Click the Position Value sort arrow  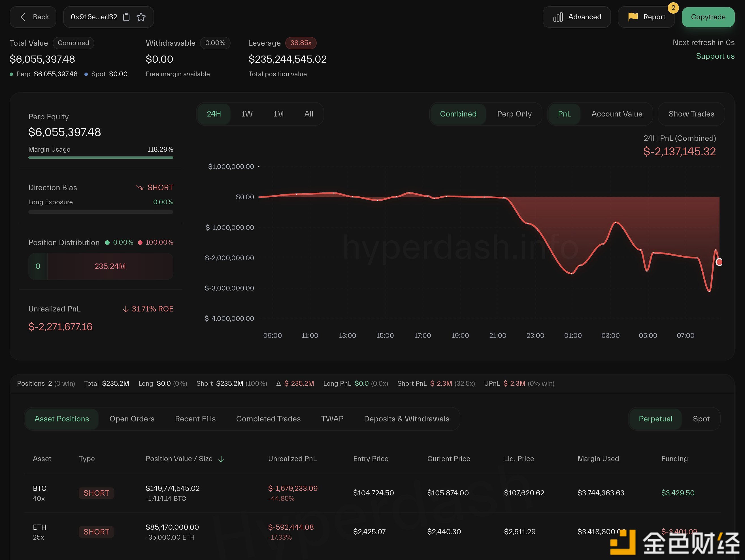(221, 459)
